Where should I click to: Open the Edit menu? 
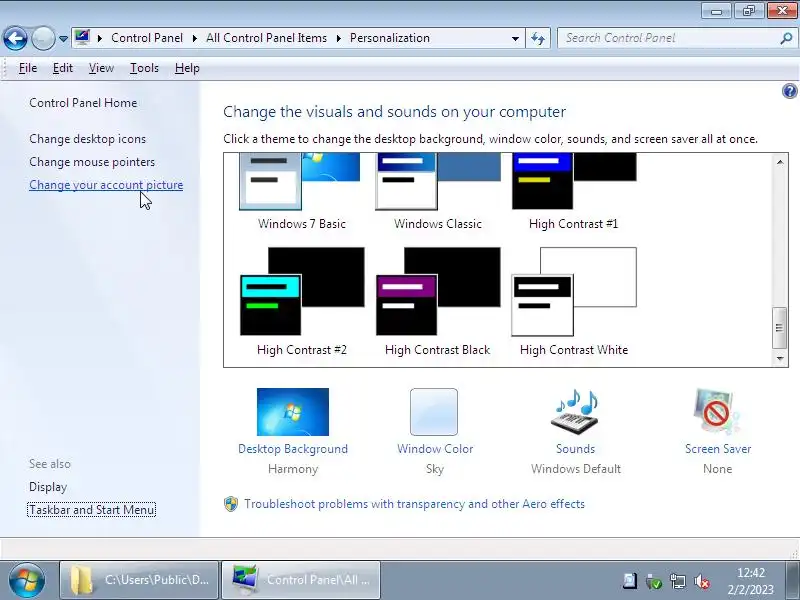63,68
